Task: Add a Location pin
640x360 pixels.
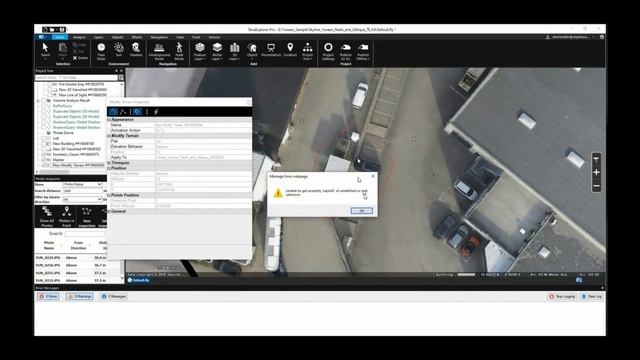Action: pyautogui.click(x=290, y=50)
